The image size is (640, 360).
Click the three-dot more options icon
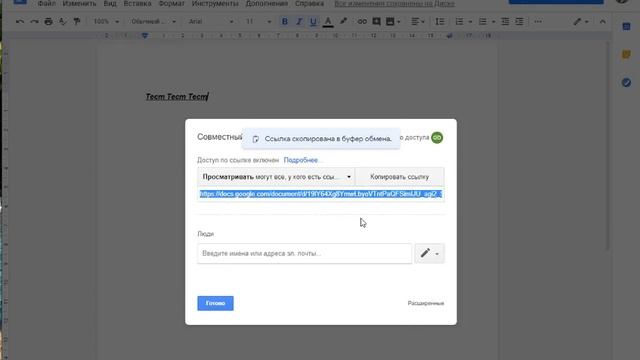[538, 22]
